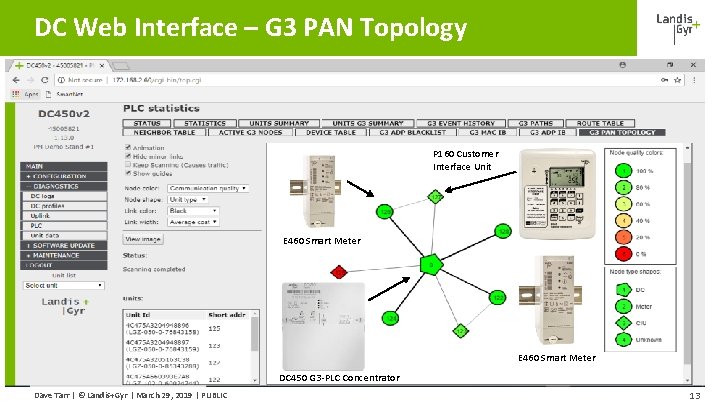Image resolution: width=720 pixels, height=405 pixels.
Task: Open the Link color 'Black' dropdown
Action: point(193,211)
